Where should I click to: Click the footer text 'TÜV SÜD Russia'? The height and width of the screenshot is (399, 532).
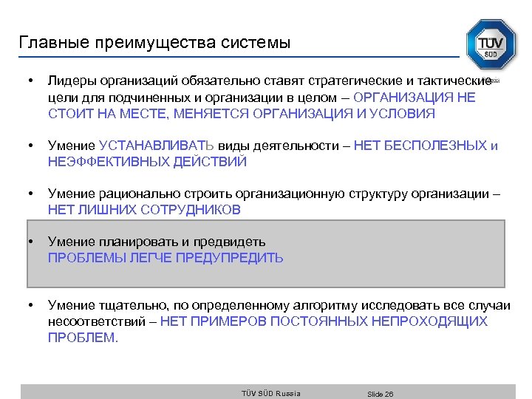(x=270, y=393)
